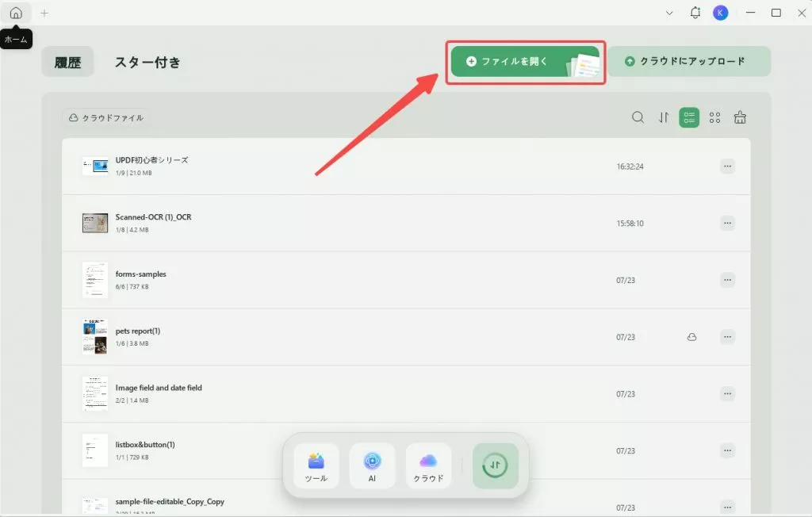Open the クラウド cloud panel in the dock
Image resolution: width=812 pixels, height=517 pixels.
(428, 465)
